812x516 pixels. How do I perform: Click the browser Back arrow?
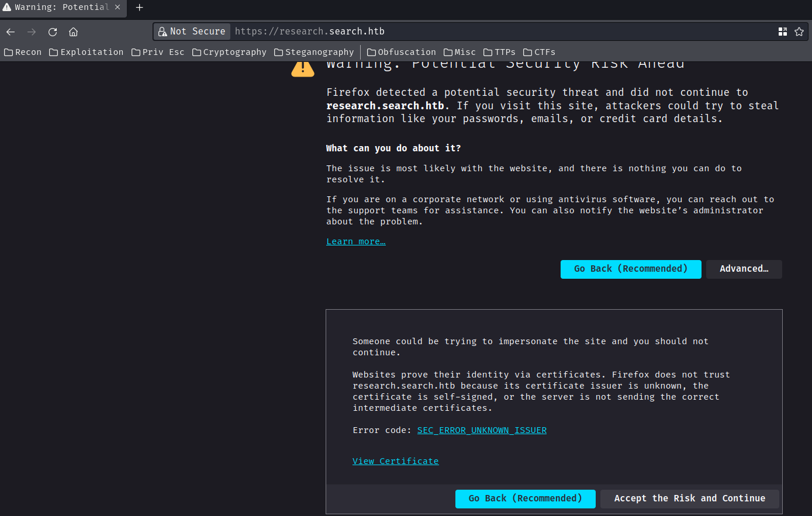click(11, 32)
